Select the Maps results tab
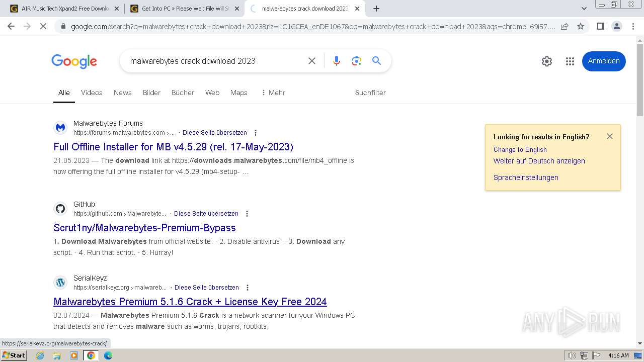 pos(239,93)
